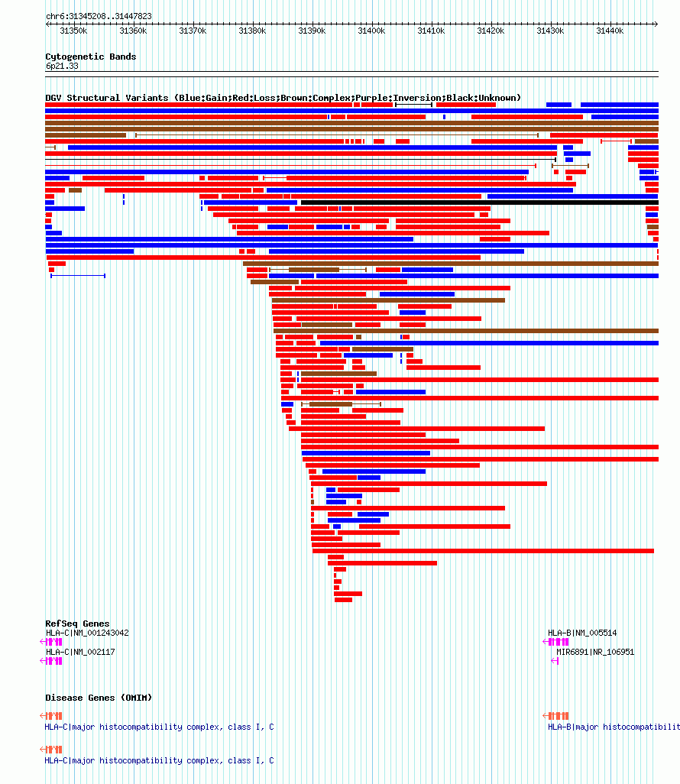Click the Cytogenetic Bands track title
Image resolution: width=680 pixels, height=784 pixels.
tap(90, 57)
